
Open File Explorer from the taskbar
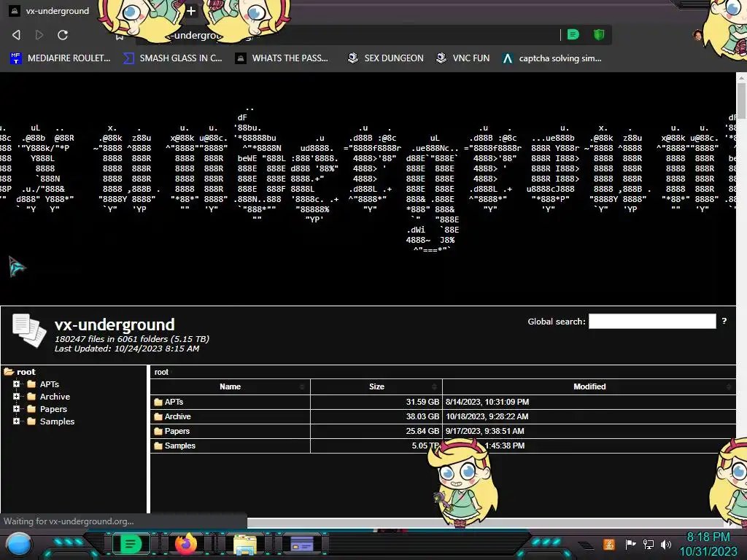pos(245,545)
